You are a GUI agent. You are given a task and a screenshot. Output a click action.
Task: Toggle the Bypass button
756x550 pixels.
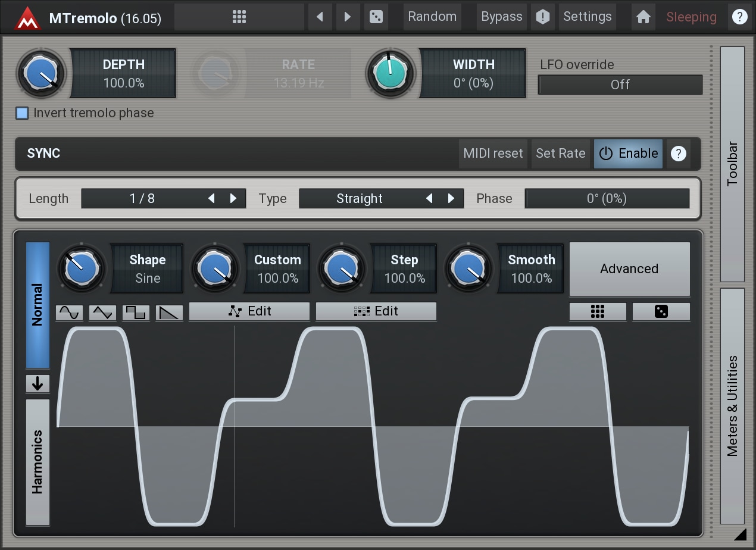pos(501,17)
